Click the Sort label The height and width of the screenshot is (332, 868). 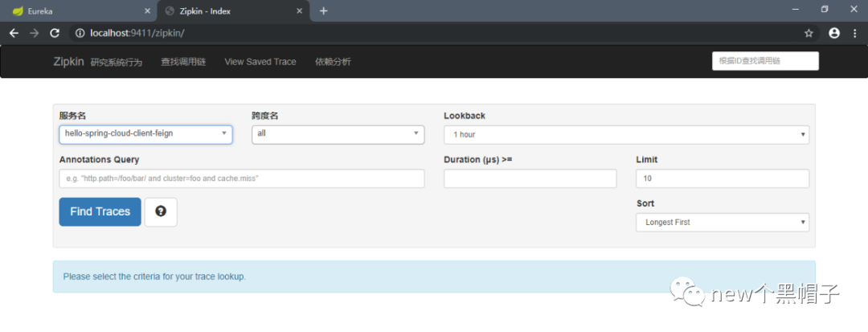tap(645, 203)
